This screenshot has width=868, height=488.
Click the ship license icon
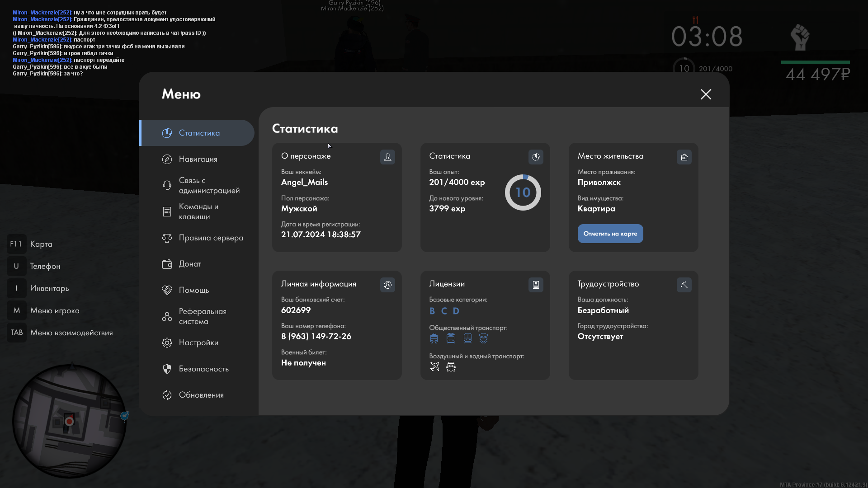click(x=451, y=367)
